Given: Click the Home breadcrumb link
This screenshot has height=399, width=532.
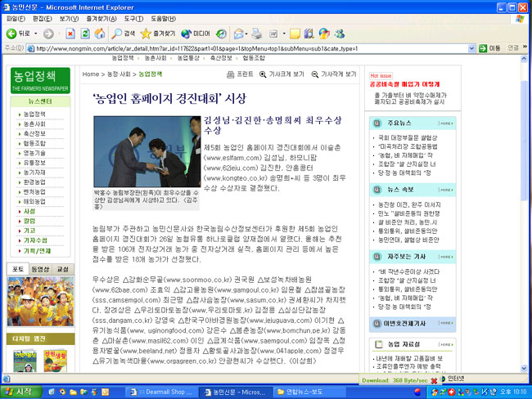Looking at the screenshot, I should click(91, 74).
